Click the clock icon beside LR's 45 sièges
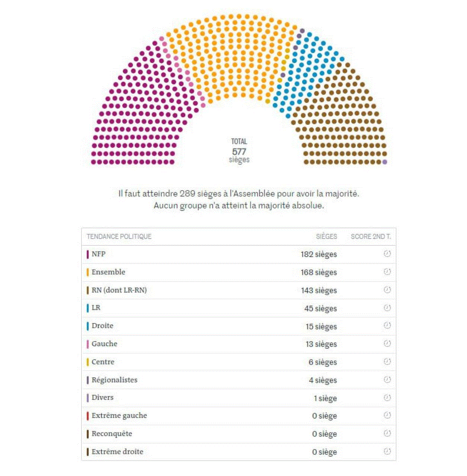The height and width of the screenshot is (476, 467). pyautogui.click(x=387, y=308)
